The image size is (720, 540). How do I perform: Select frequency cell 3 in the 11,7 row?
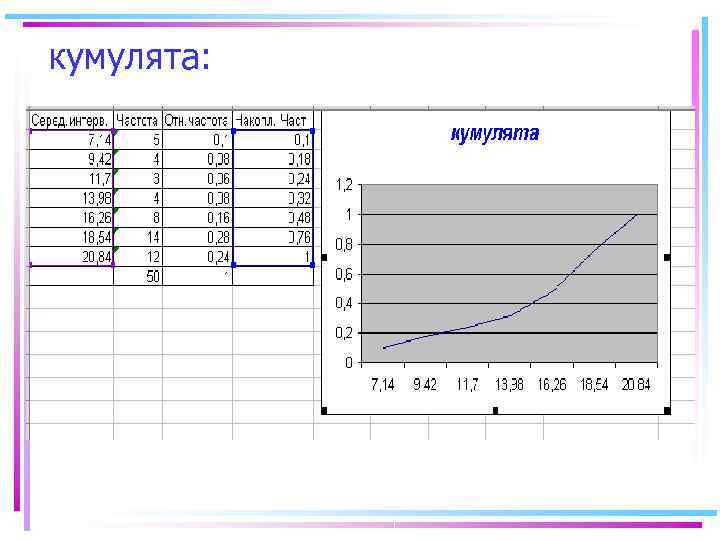pyautogui.click(x=138, y=178)
